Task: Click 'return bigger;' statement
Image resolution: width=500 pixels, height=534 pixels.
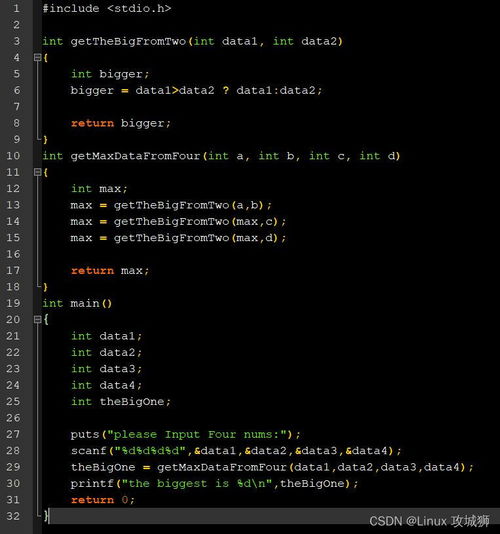Action: (121, 123)
